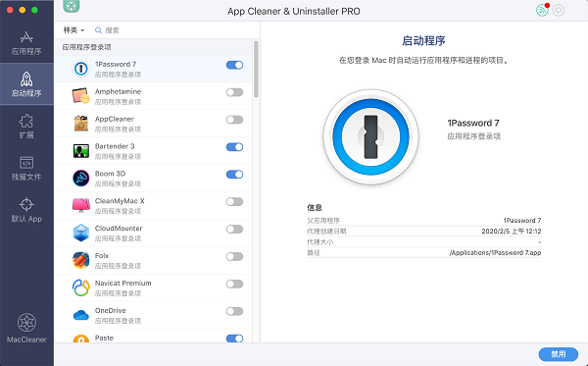Click the Bartender 3 row name
Screen dimensions: 588x366
click(x=115, y=146)
